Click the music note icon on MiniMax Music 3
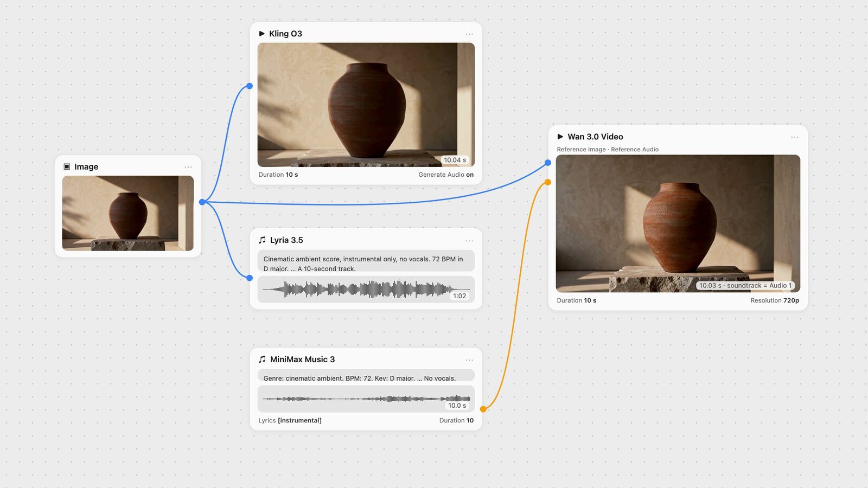The height and width of the screenshot is (488, 868). pyautogui.click(x=262, y=359)
